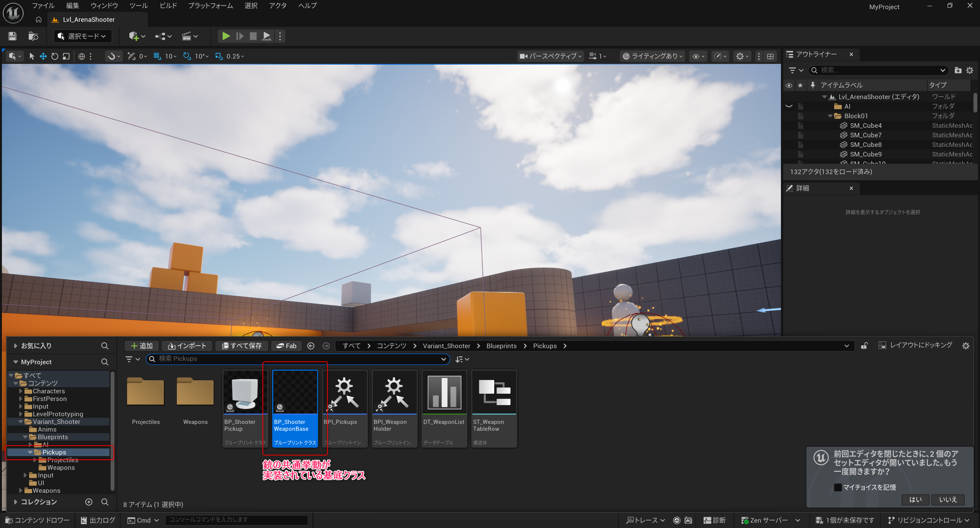Toggle visibility of AI folder in outliner

pos(789,106)
